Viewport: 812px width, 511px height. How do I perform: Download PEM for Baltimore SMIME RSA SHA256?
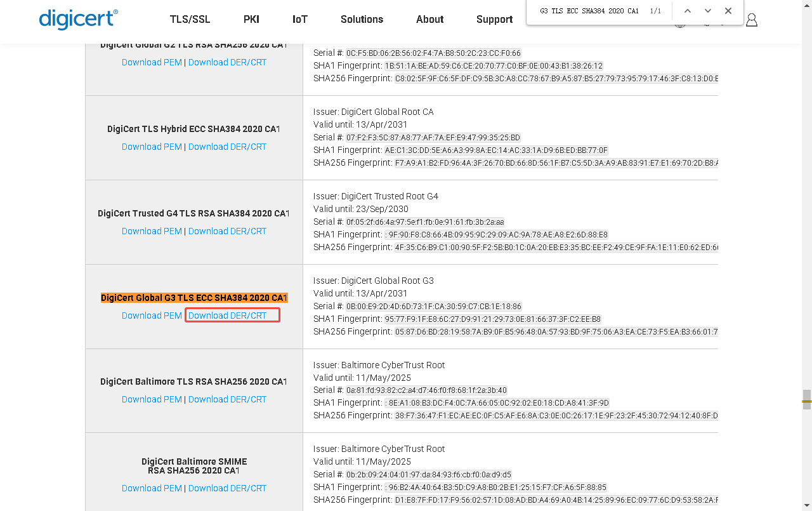tap(152, 488)
